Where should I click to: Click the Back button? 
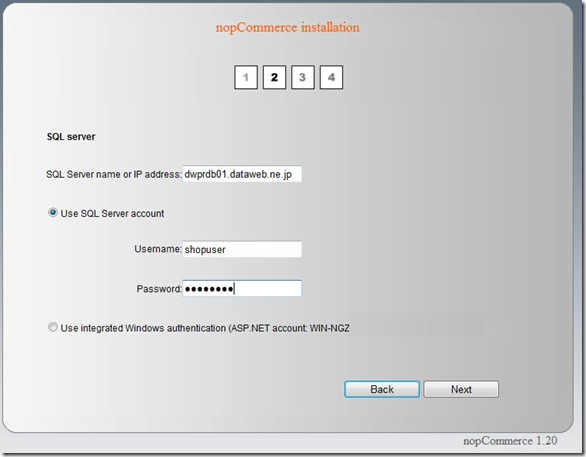point(382,389)
